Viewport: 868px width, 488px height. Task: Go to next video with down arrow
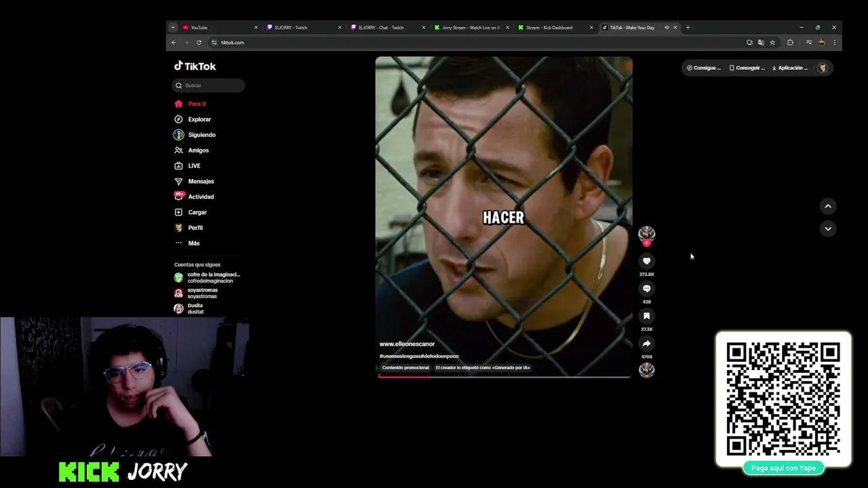point(827,228)
